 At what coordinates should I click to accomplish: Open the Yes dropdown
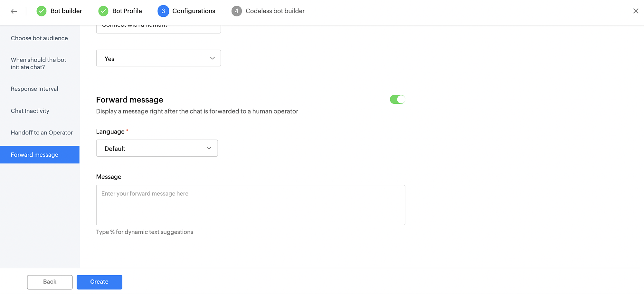click(158, 58)
